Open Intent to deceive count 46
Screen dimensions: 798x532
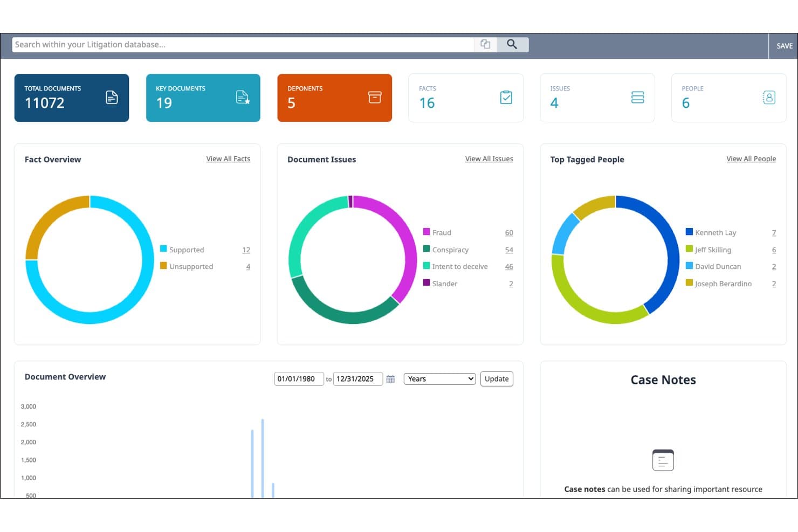[509, 267]
